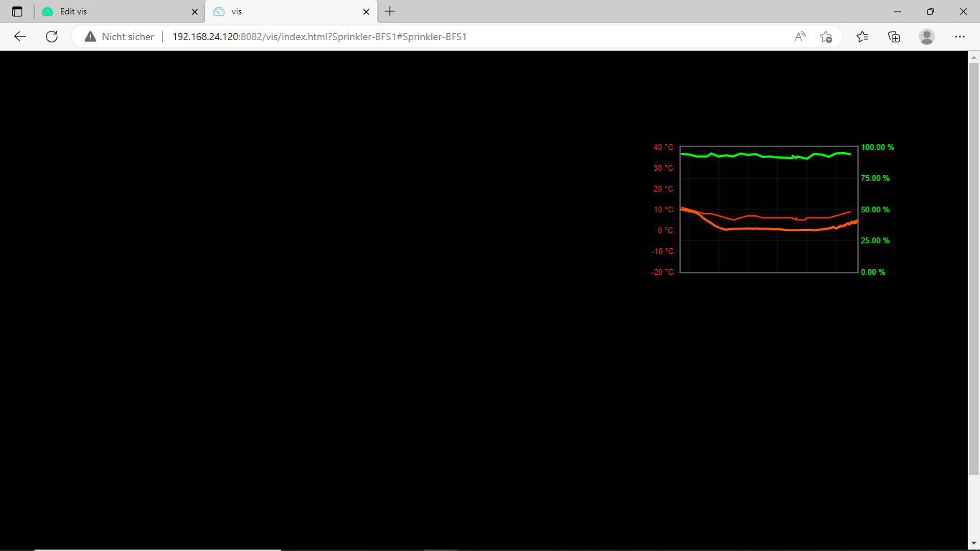Click the 50.00 % axis label
Screen dimensions: 980x551
point(875,209)
